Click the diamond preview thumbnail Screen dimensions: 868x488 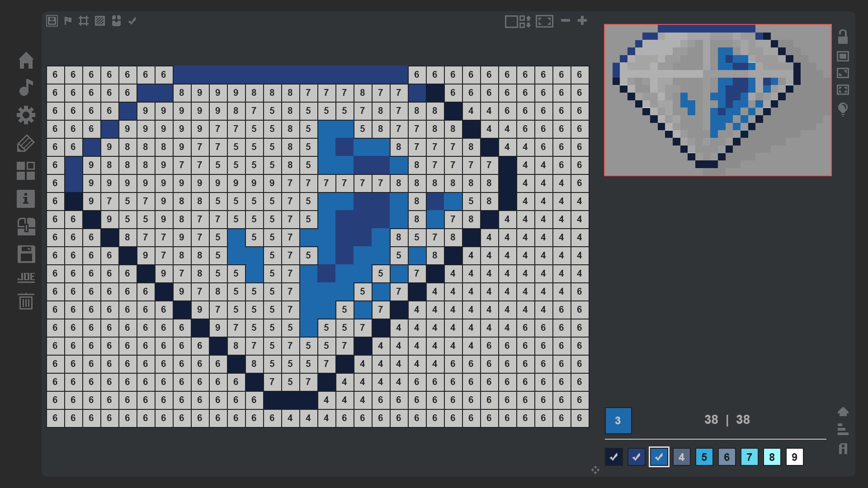(717, 100)
